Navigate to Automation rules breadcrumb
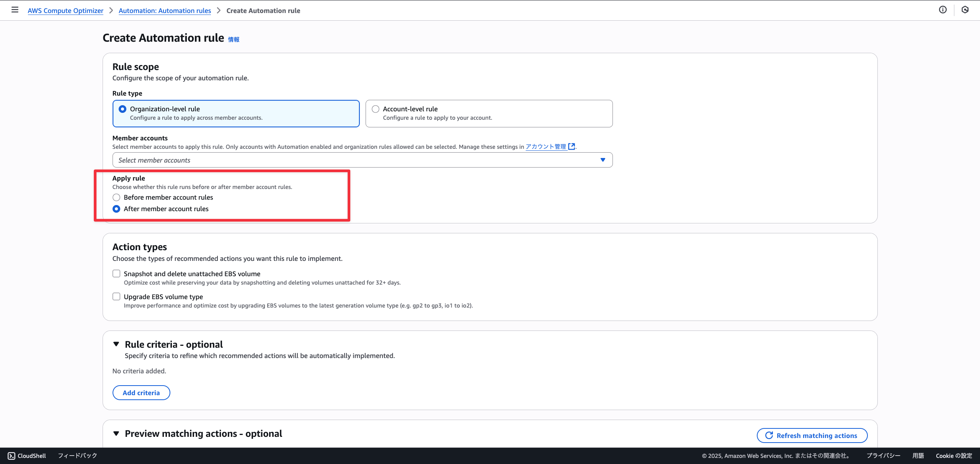The image size is (980, 464). [x=165, y=11]
